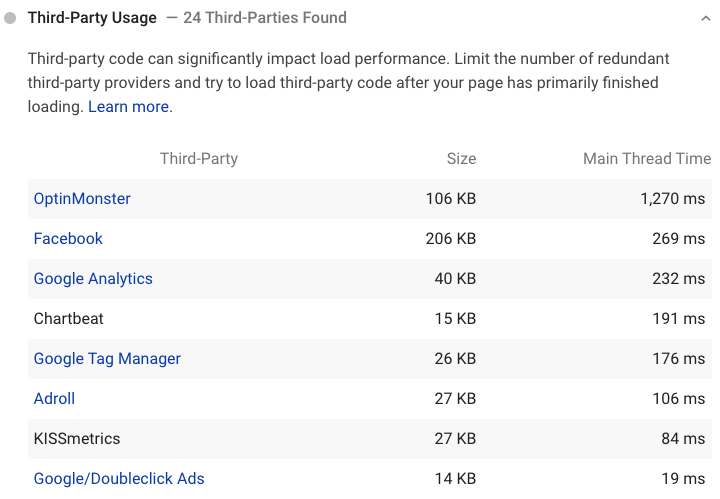
Task: Click Chartbeat's 191 ms main thread value
Action: point(678,319)
